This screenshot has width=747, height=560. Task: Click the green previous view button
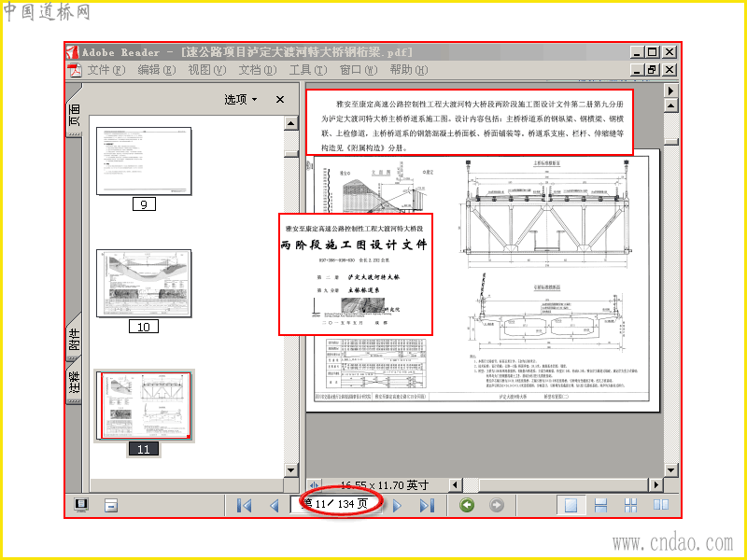pos(467,505)
